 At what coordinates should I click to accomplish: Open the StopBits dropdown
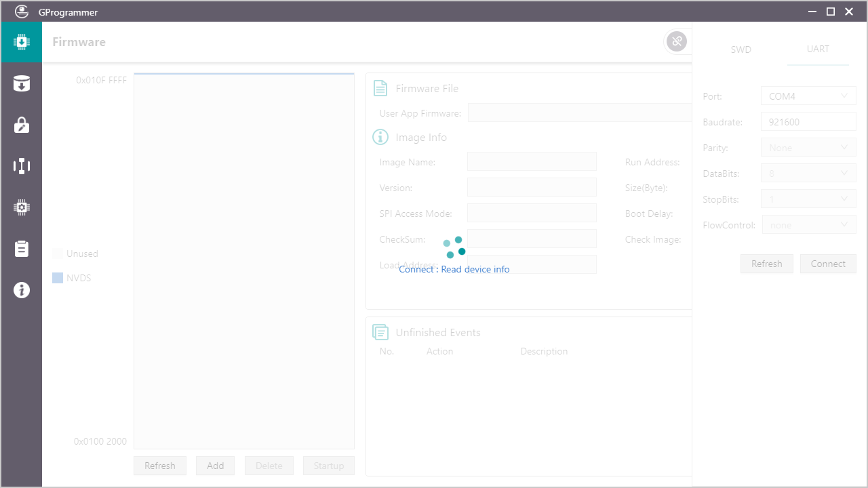[x=808, y=199]
